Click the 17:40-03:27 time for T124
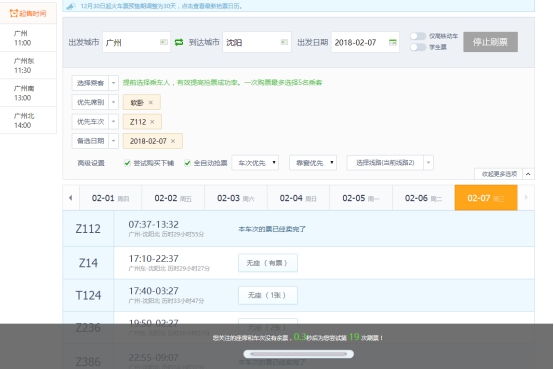 coord(153,291)
